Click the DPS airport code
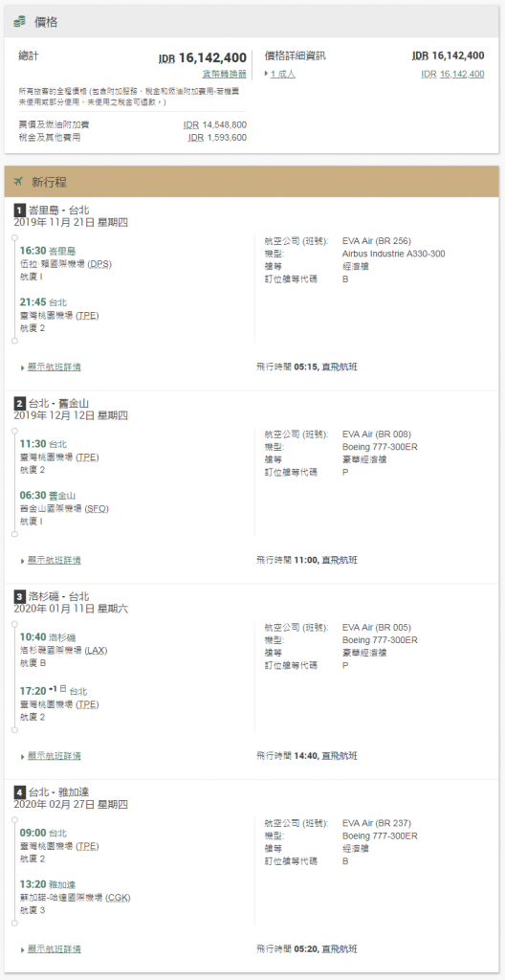 tap(99, 264)
